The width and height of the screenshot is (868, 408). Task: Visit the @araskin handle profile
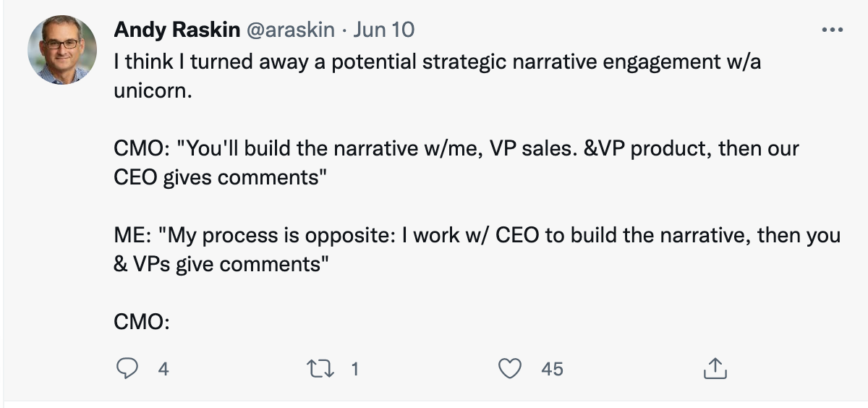coord(292,30)
